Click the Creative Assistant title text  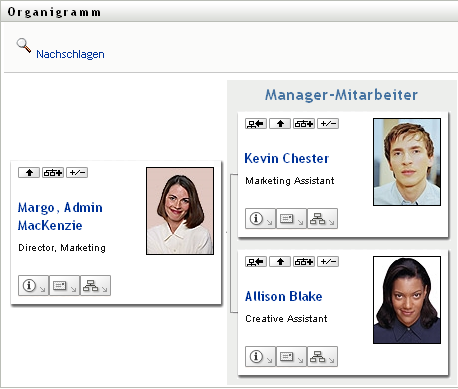[x=286, y=319]
